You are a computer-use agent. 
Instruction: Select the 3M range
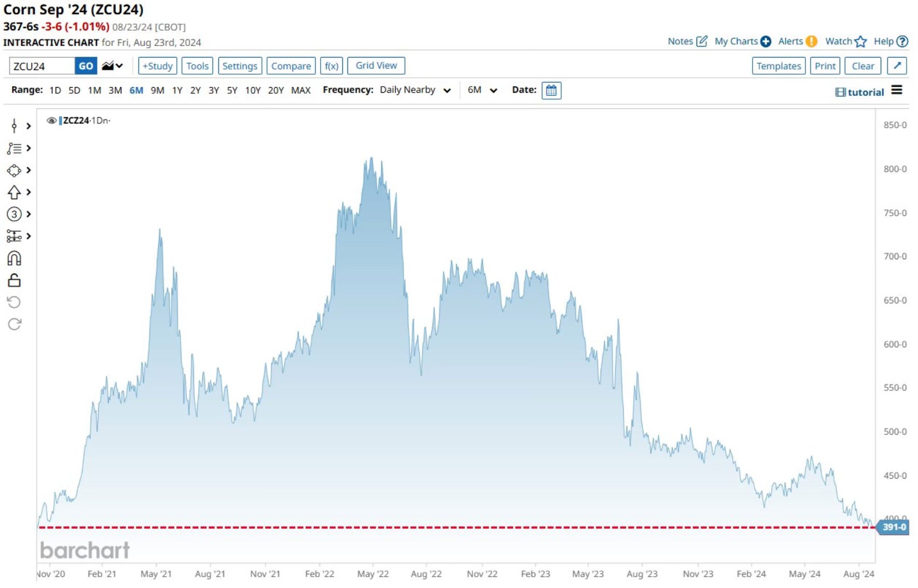pos(115,90)
